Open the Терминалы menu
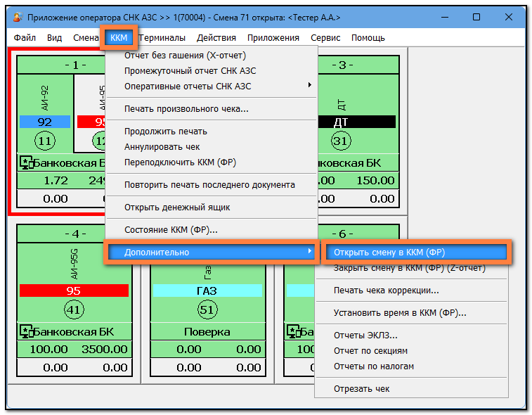Image resolution: width=532 pixels, height=415 pixels. click(x=162, y=38)
